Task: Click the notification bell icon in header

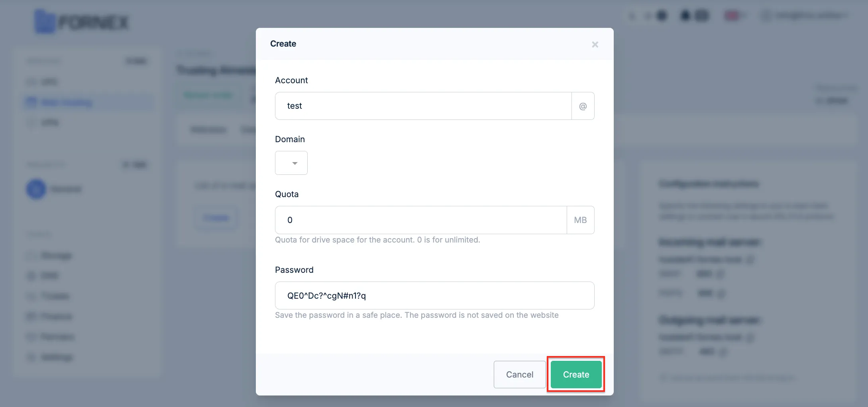Action: point(685,16)
